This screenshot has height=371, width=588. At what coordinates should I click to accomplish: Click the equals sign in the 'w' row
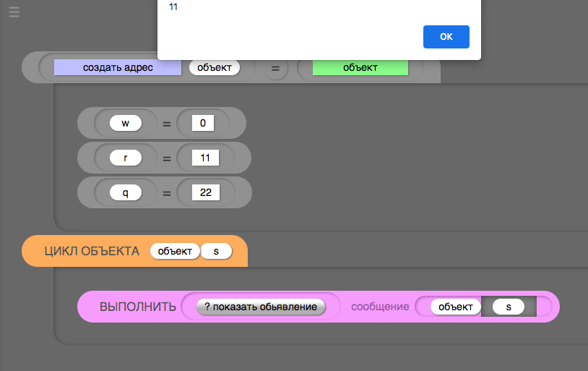pyautogui.click(x=167, y=124)
